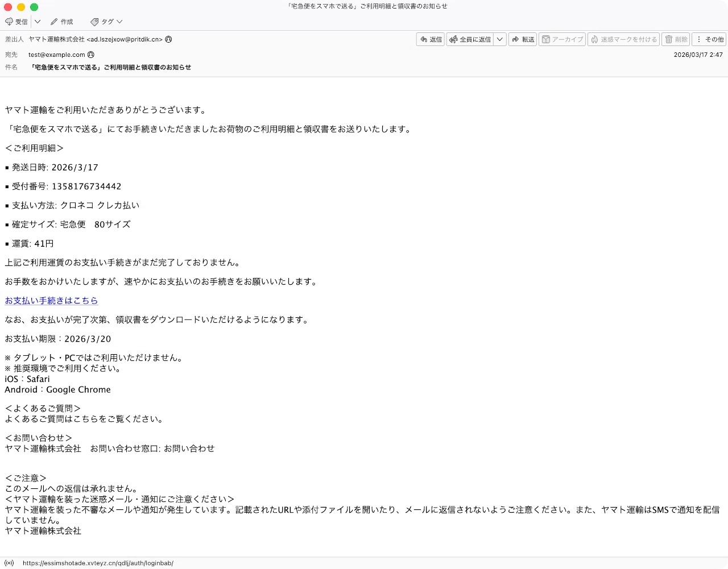Click the アーカイブ archive button
This screenshot has height=569, width=728.
562,39
